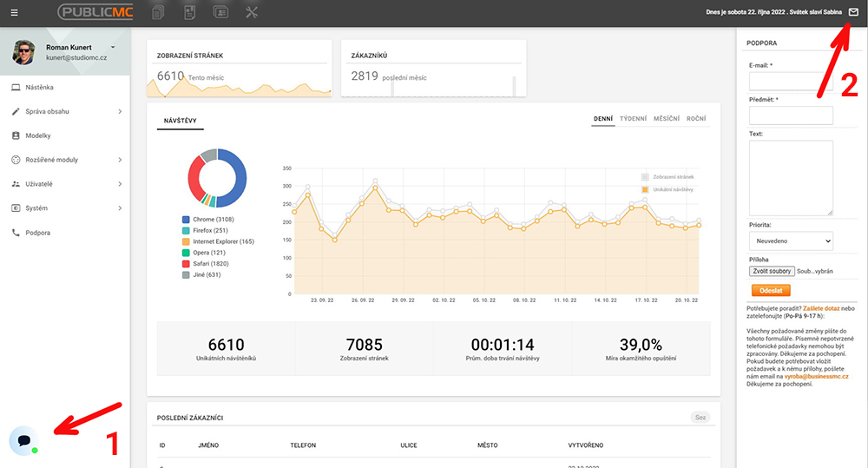Click the ID card icon in top bar

(x=220, y=12)
